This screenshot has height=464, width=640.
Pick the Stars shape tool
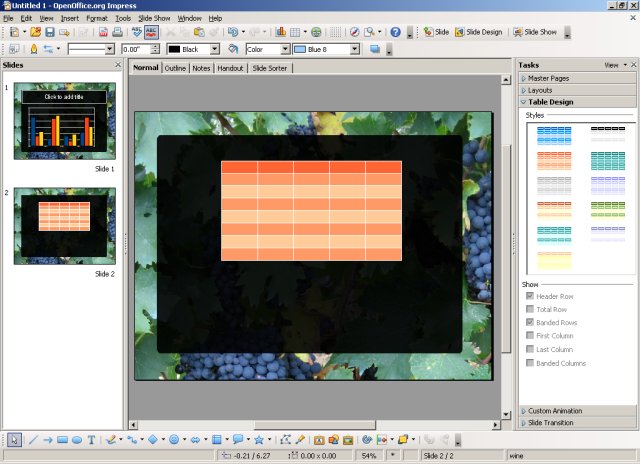pos(259,440)
